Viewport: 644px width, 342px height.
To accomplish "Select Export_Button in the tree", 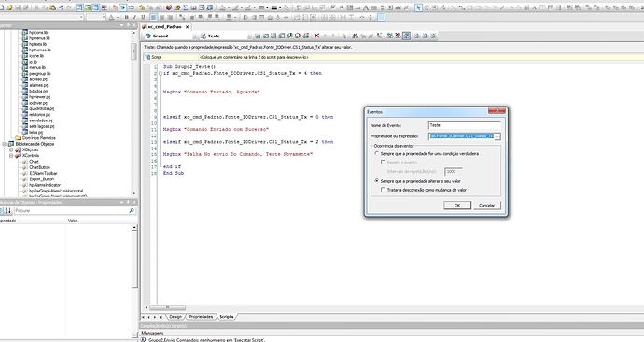I will (41, 179).
